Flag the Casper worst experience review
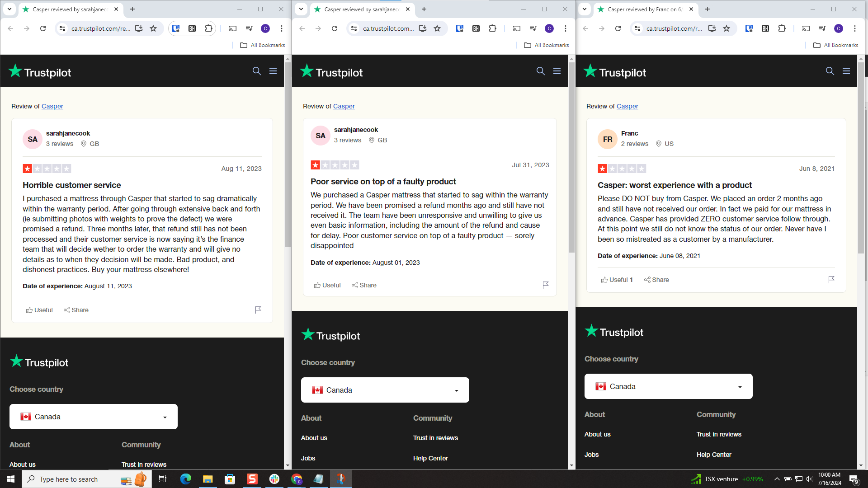The width and height of the screenshot is (868, 488). (x=831, y=279)
